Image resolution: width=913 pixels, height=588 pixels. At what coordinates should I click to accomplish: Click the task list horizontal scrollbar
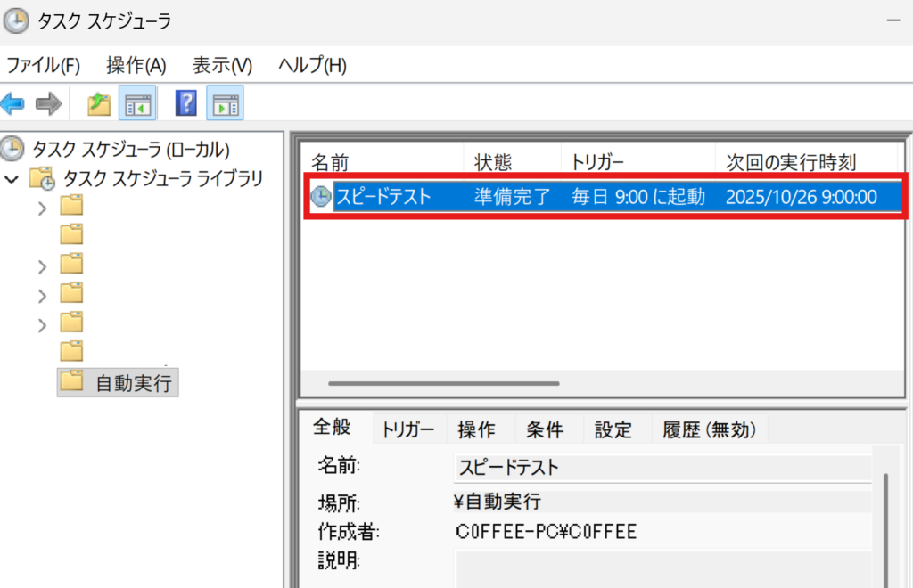443,384
